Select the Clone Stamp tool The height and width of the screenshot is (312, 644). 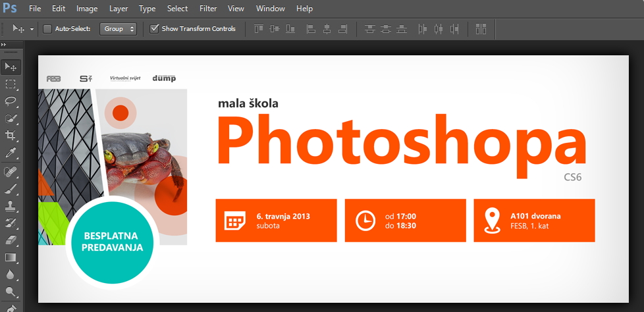[x=11, y=206]
